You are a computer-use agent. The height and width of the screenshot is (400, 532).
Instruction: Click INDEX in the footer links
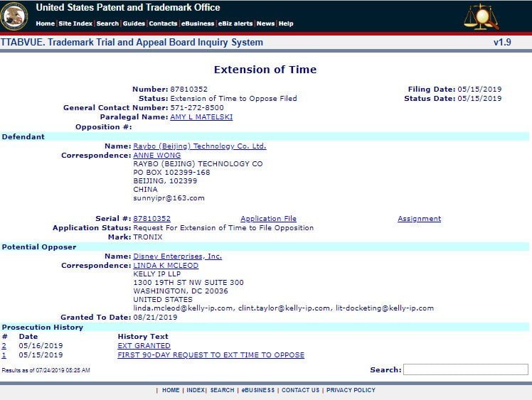(196, 390)
